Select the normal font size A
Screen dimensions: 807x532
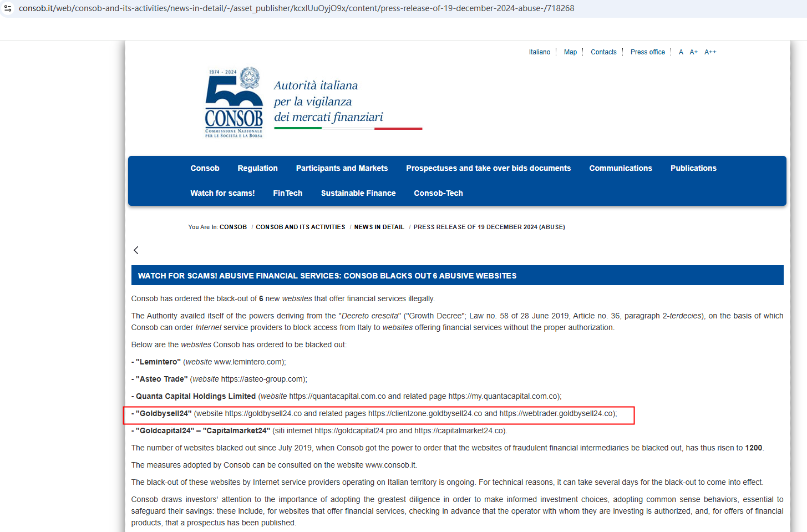[x=681, y=52]
